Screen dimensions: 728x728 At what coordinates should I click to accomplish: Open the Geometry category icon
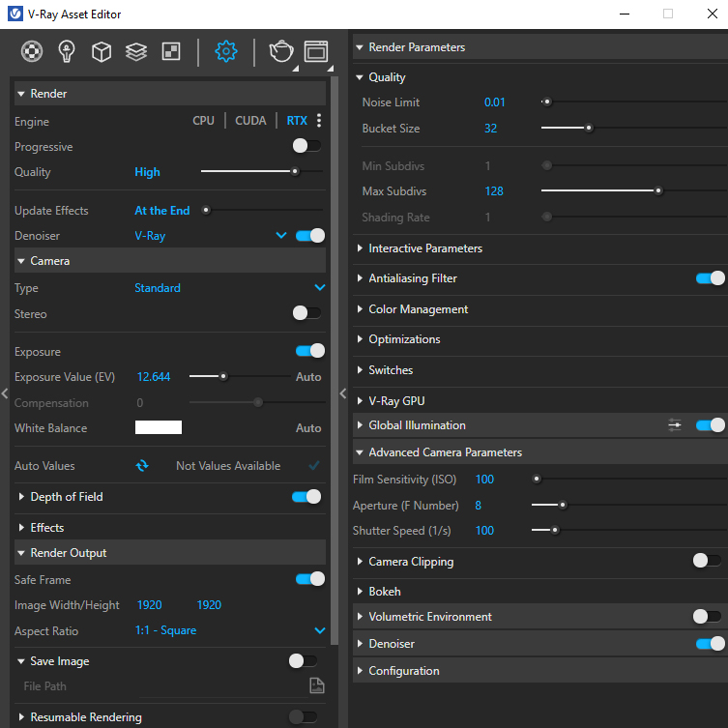point(102,51)
